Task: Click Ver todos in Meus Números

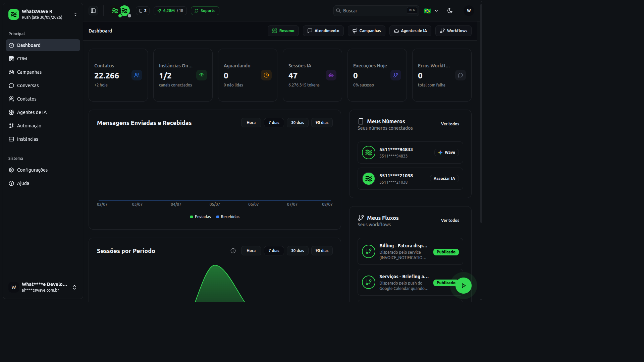Action: 450,124
